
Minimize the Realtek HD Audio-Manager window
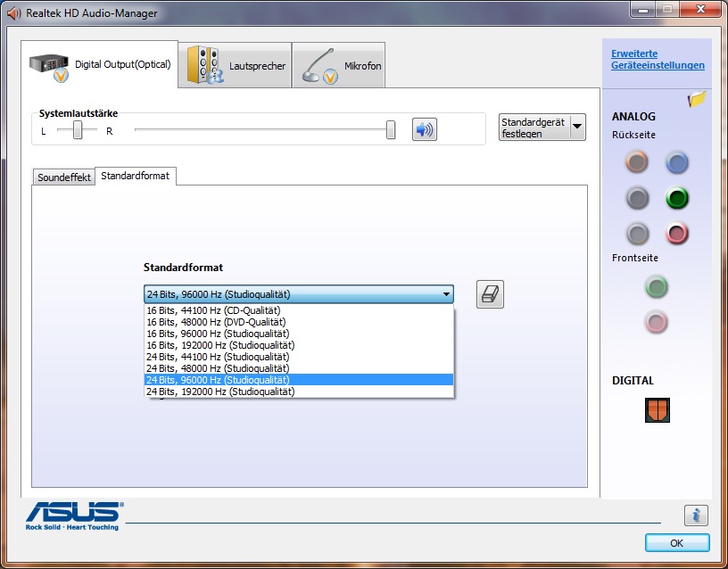point(643,9)
